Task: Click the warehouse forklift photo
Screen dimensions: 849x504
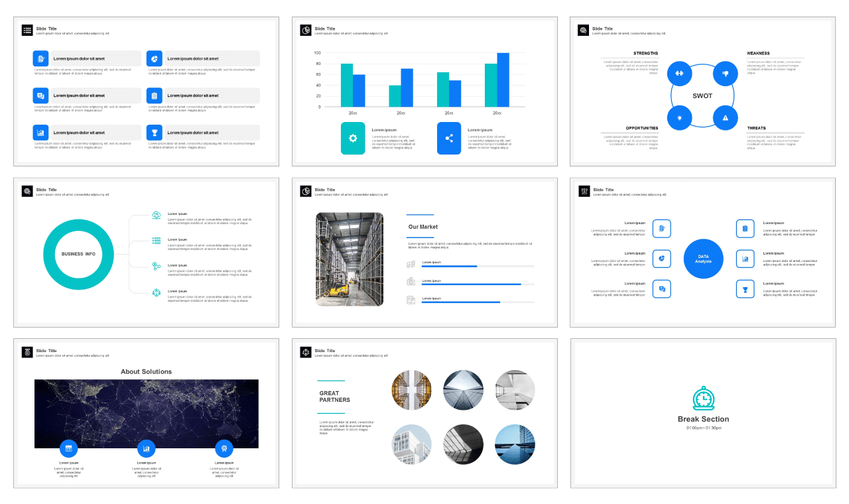Action: point(350,259)
